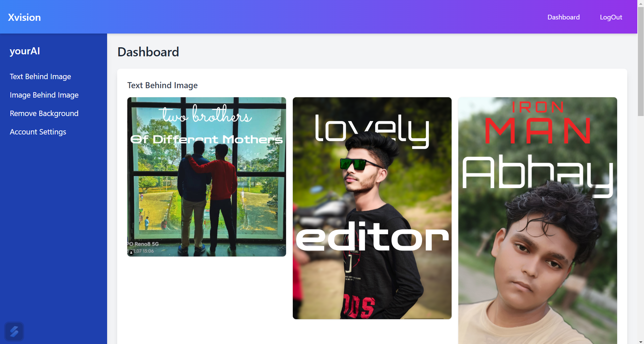Viewport: 644px width, 344px height.
Task: Log out using the LogOut link
Action: pyautogui.click(x=611, y=17)
